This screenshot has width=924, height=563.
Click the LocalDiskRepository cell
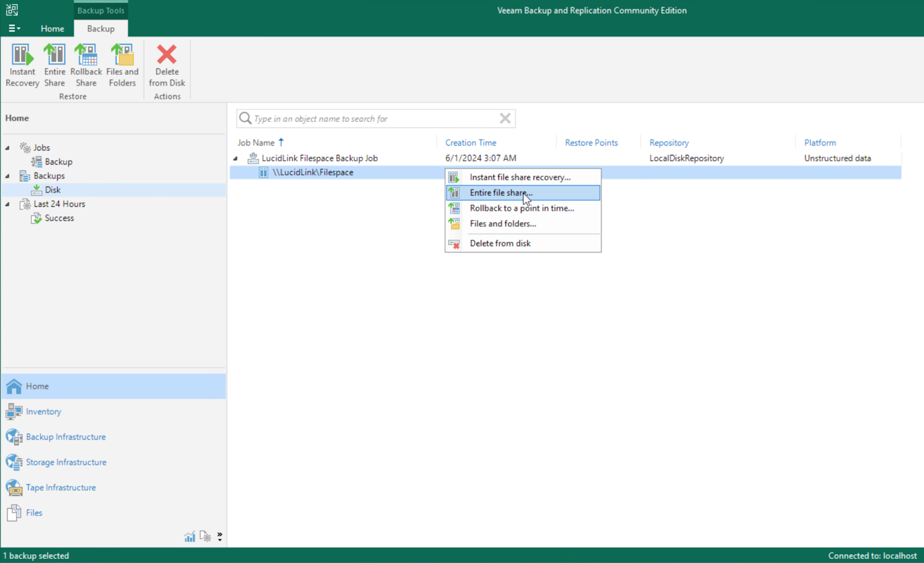click(687, 158)
